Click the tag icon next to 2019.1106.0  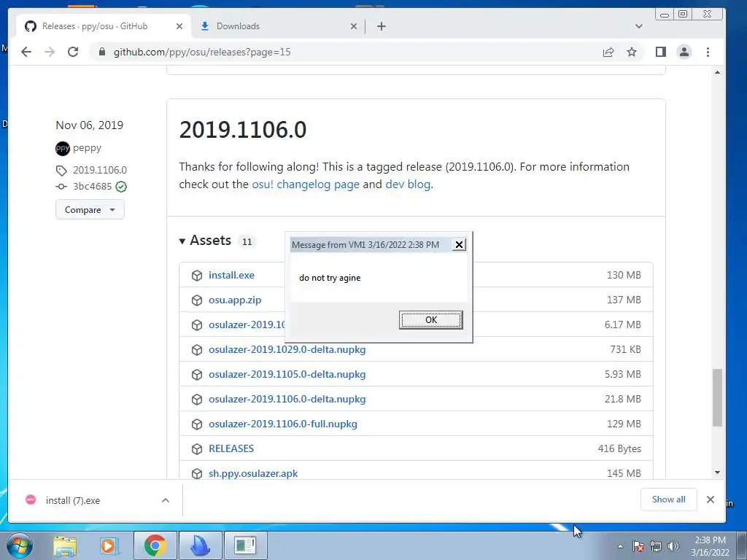61,171
